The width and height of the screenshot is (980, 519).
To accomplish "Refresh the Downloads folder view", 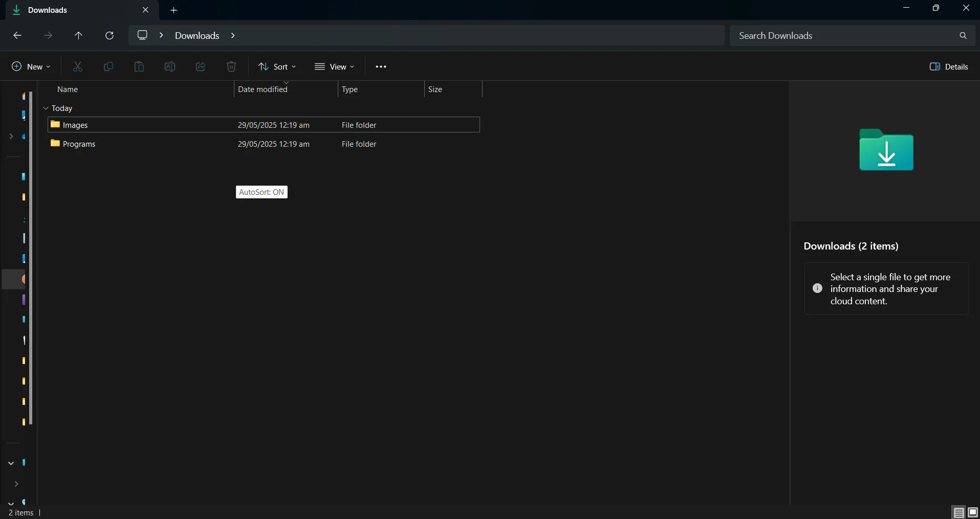I will [110, 35].
